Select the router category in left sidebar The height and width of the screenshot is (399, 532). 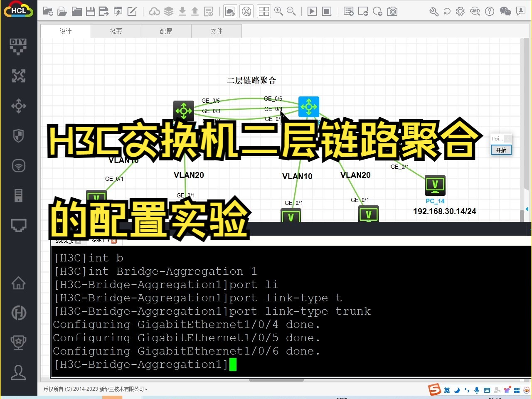(x=18, y=106)
